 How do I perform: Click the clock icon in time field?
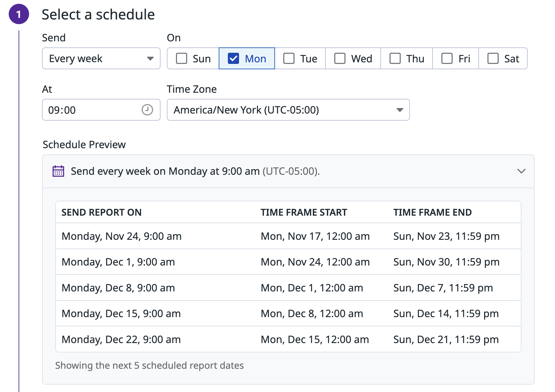click(147, 110)
